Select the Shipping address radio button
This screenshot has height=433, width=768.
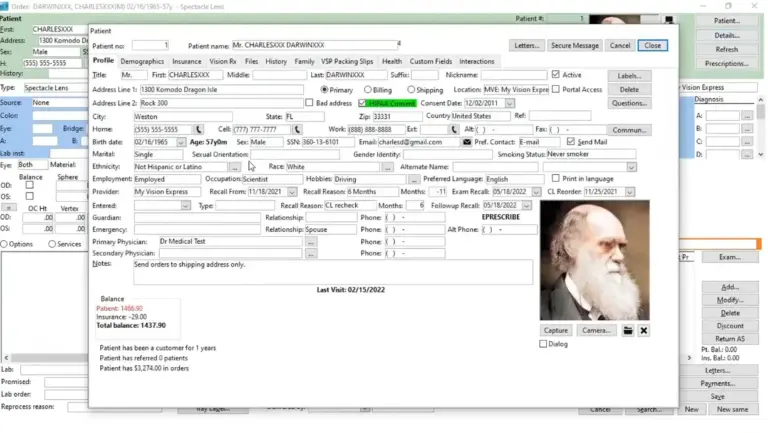pos(411,90)
